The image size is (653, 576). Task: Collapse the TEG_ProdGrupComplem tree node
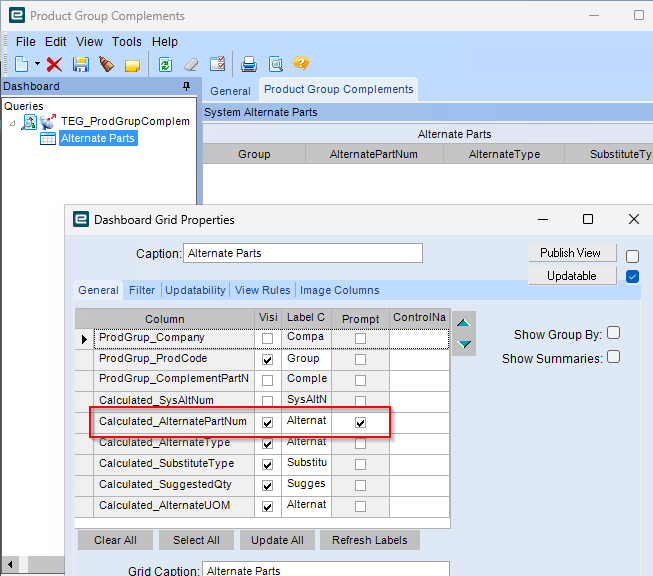12,122
